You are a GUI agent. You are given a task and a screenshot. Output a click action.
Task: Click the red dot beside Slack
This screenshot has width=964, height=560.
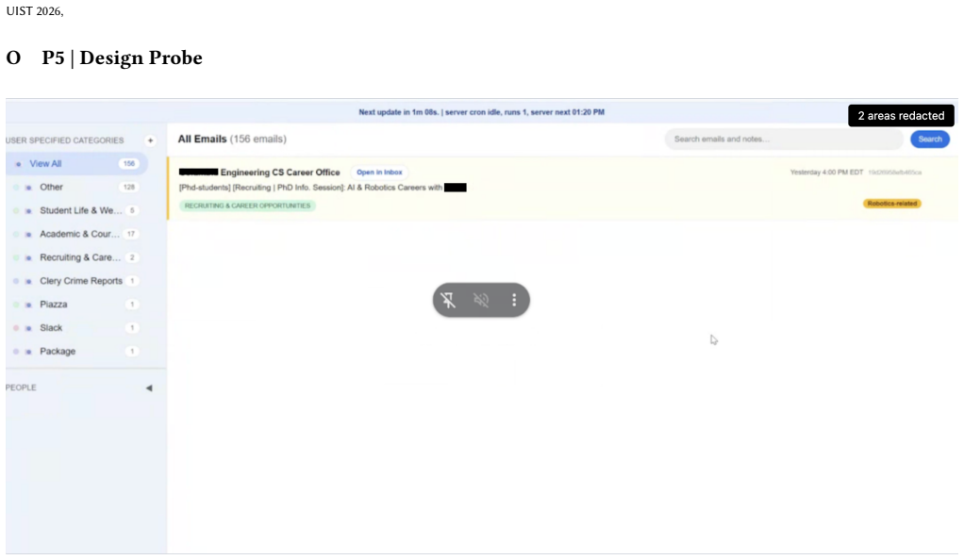tap(16, 328)
